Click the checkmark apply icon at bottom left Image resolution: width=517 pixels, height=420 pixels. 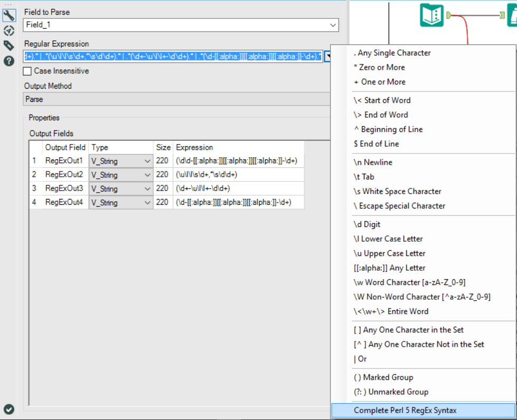8,408
